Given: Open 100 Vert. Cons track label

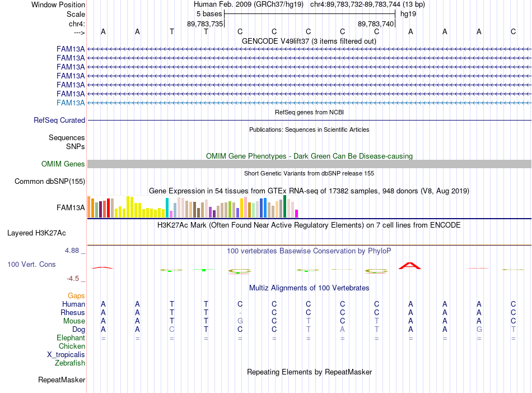Looking at the screenshot, I should (31, 264).
